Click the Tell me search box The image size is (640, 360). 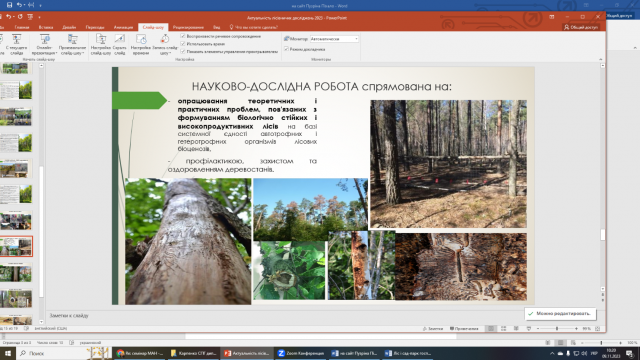253,27
